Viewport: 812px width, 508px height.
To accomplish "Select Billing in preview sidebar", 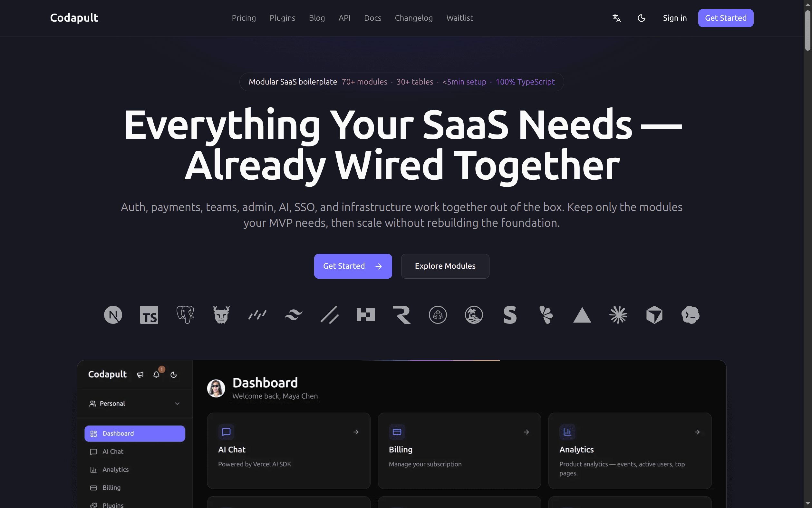I will point(135,487).
